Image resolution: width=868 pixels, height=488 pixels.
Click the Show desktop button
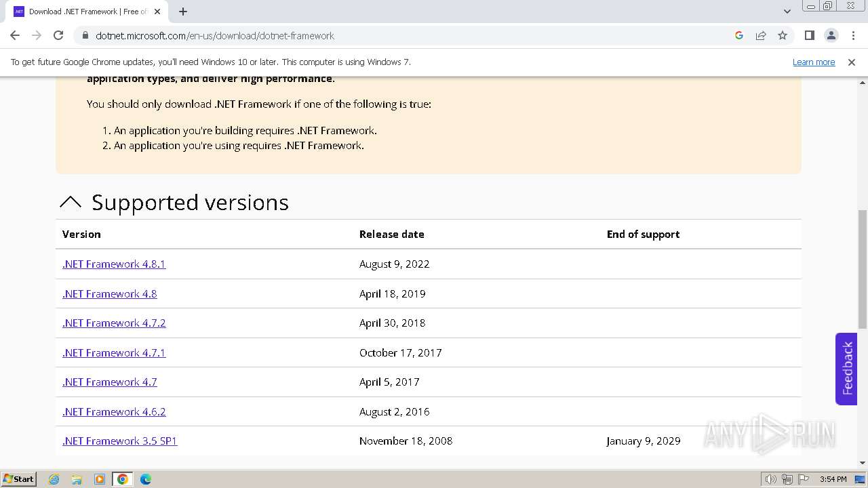(860, 479)
